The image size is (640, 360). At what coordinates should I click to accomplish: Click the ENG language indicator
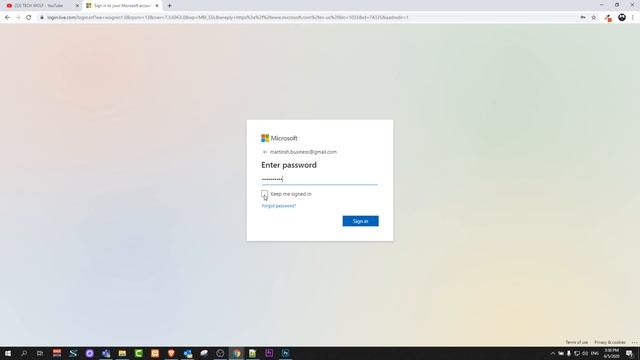coord(595,353)
